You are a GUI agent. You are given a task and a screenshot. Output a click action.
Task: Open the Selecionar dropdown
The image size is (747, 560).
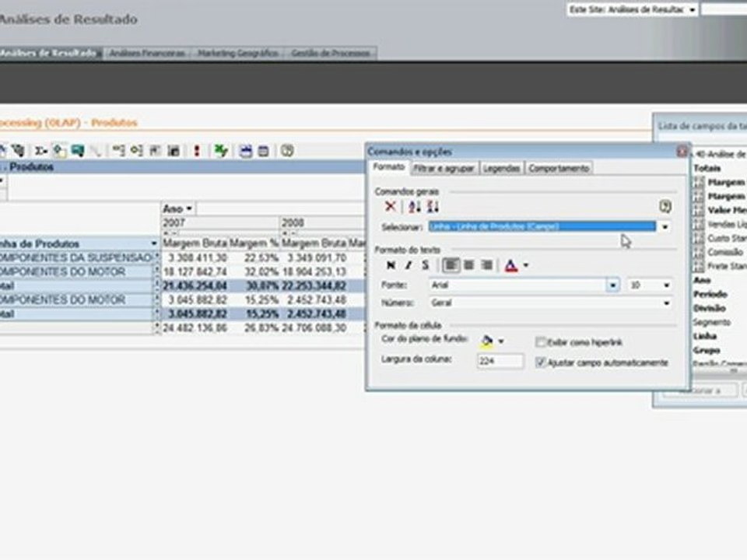pyautogui.click(x=665, y=226)
